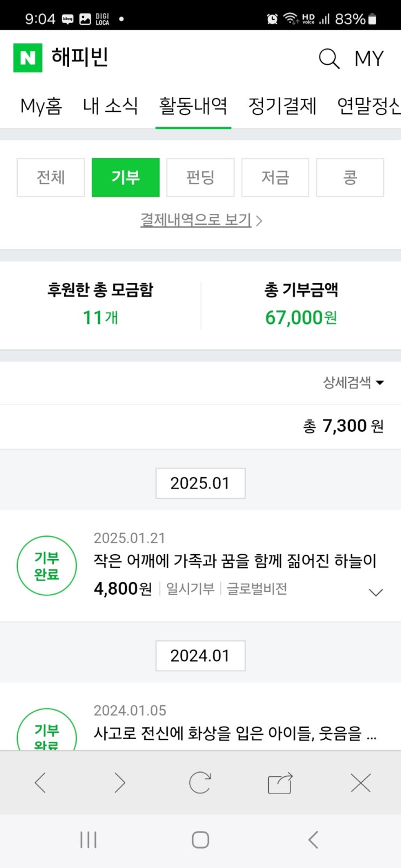Select the 전체 filter

coord(51,177)
